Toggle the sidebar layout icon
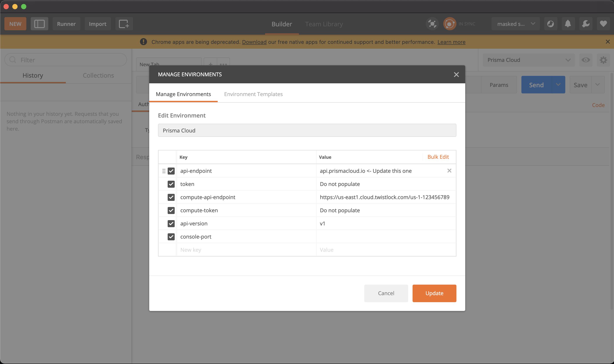 (x=39, y=24)
